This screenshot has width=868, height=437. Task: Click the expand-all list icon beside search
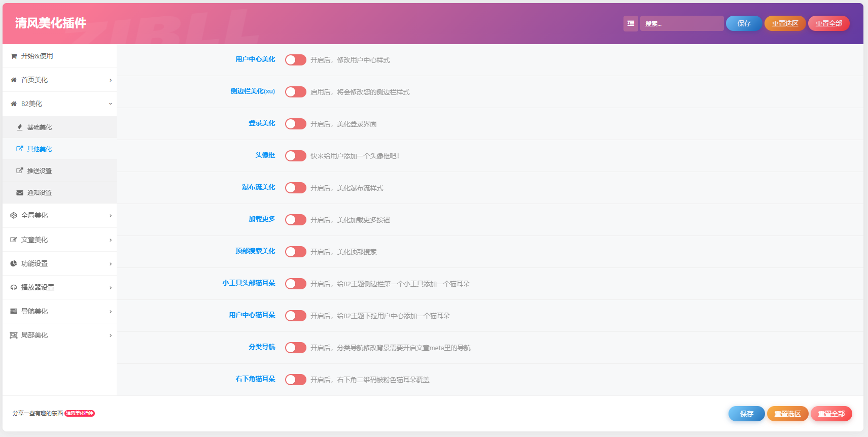tap(631, 23)
